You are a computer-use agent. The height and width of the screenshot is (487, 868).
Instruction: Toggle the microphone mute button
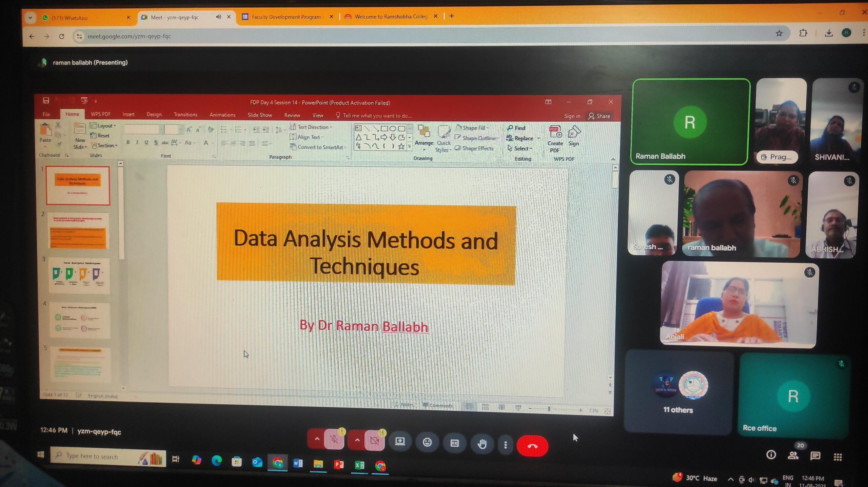tap(334, 440)
